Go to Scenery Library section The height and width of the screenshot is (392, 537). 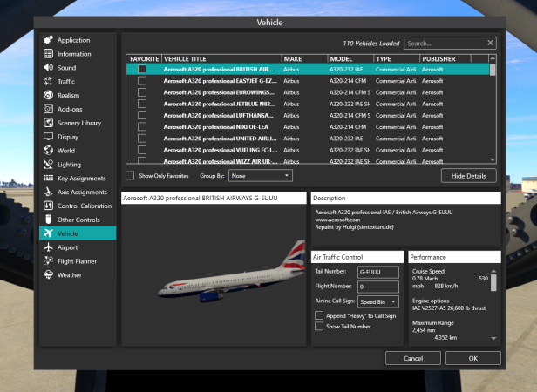coord(78,123)
